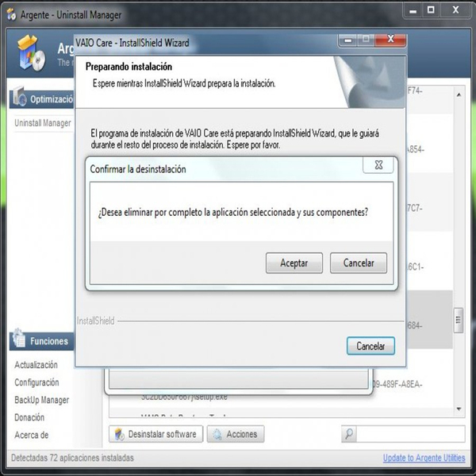Close the VAIO Care InstallShield Wizard window
476x476 pixels.
coord(390,40)
